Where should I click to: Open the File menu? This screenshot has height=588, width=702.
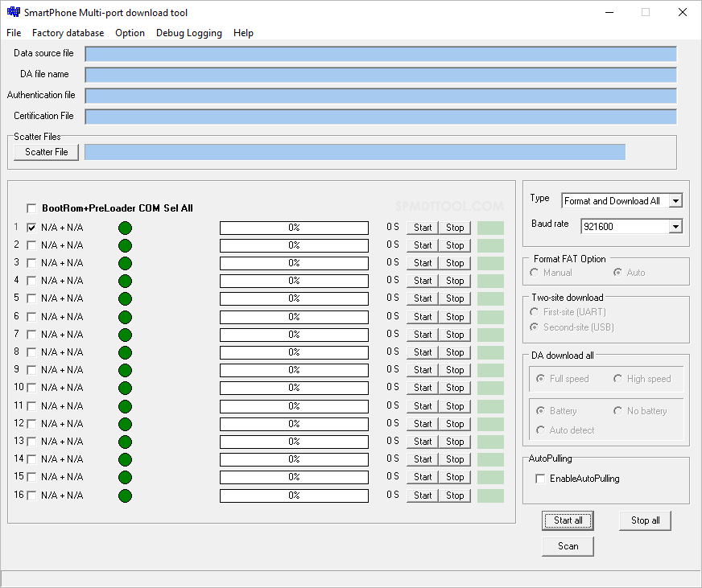tap(14, 33)
